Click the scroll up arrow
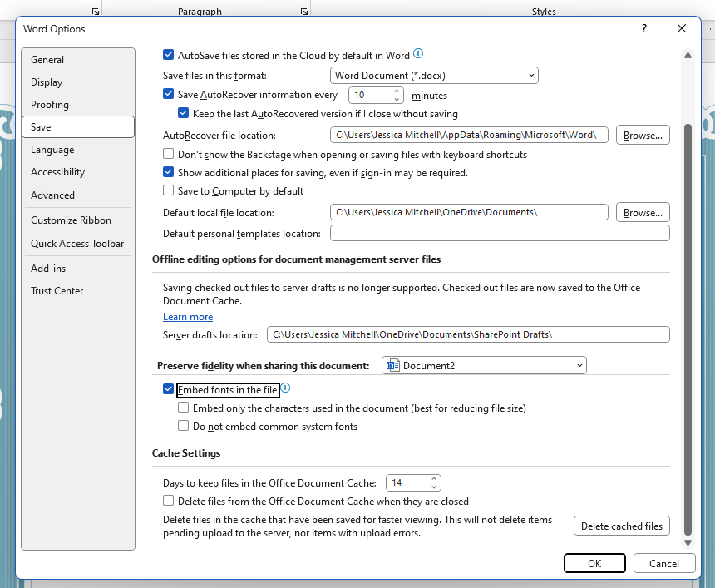 click(x=688, y=55)
